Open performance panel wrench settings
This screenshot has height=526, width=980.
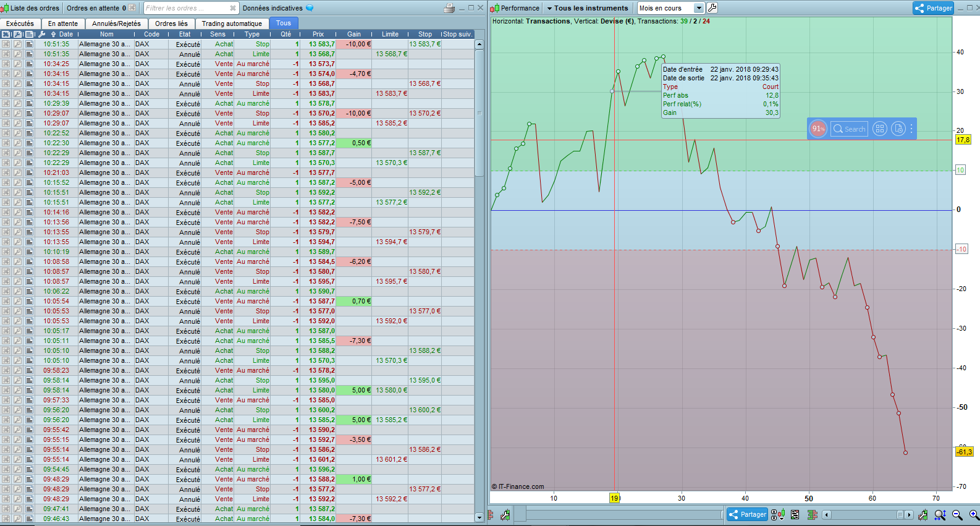pyautogui.click(x=712, y=8)
